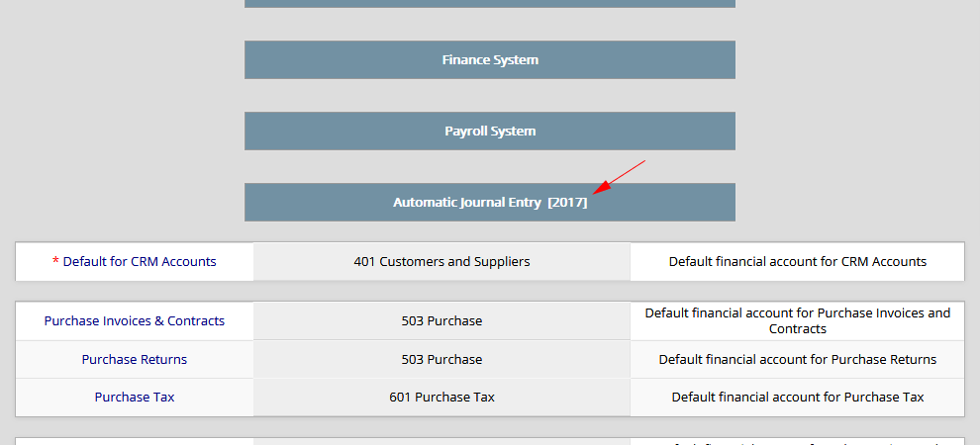This screenshot has width=980, height=445.
Task: Expand the Payroll System section
Action: 490,132
